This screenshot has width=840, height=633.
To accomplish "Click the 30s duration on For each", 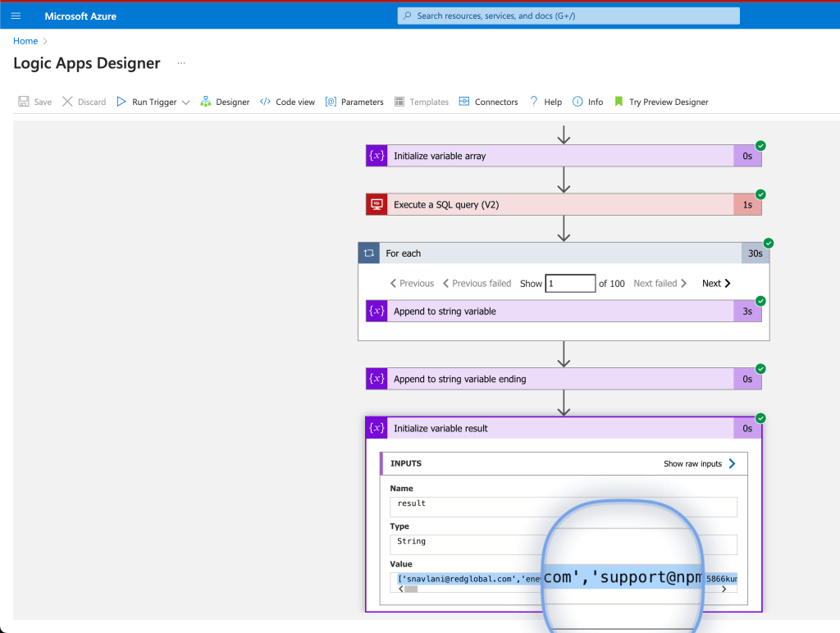I will pyautogui.click(x=756, y=253).
